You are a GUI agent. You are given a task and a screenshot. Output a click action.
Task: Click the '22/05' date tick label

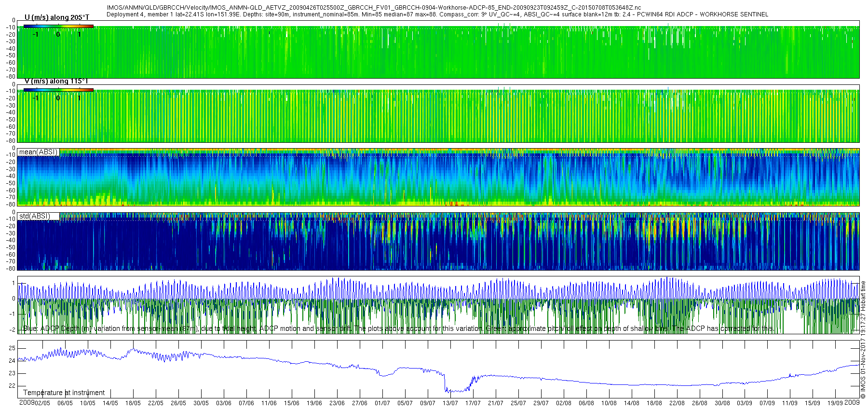156,403
